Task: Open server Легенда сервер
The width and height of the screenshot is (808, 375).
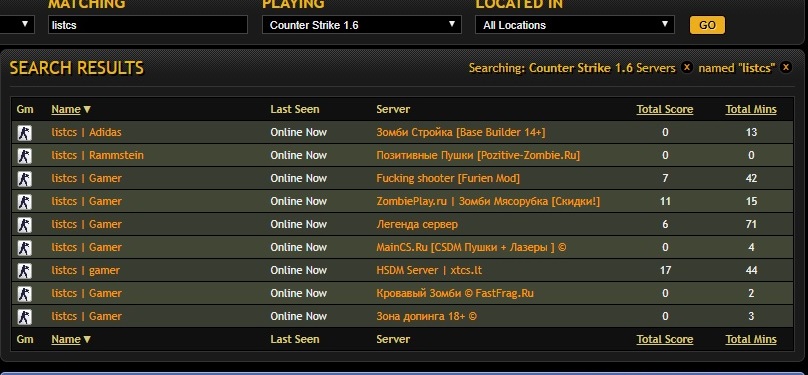Action: [x=417, y=225]
